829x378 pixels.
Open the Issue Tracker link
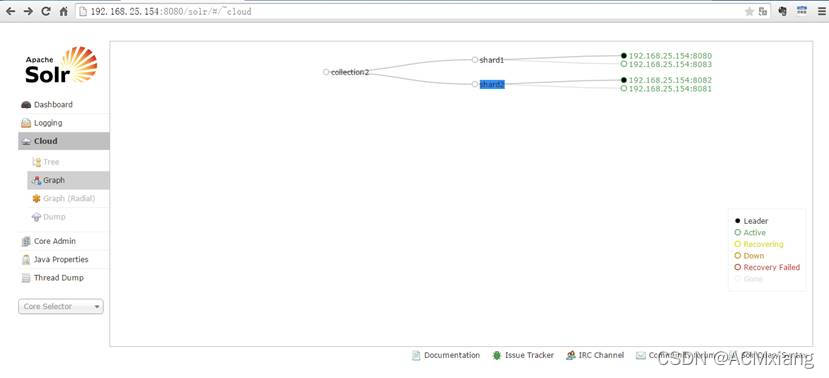click(x=529, y=356)
